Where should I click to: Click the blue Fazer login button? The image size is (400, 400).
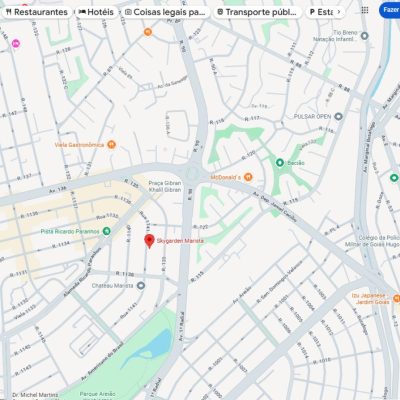tap(390, 10)
